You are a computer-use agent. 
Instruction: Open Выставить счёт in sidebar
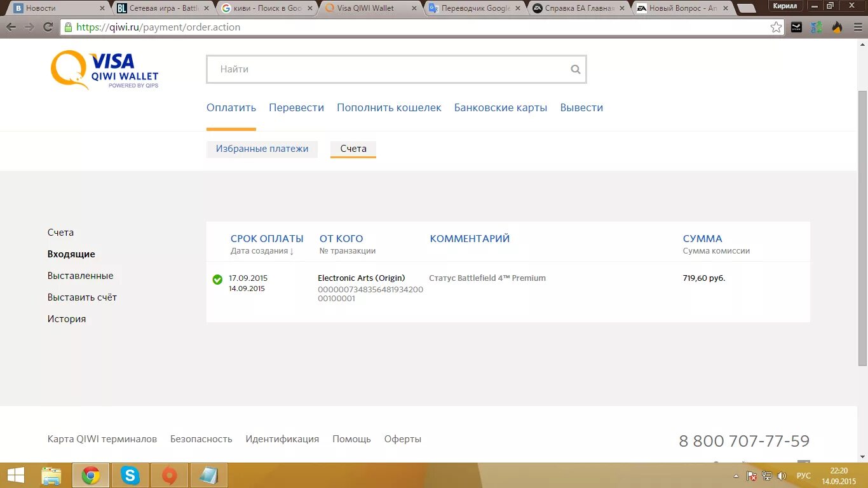82,297
